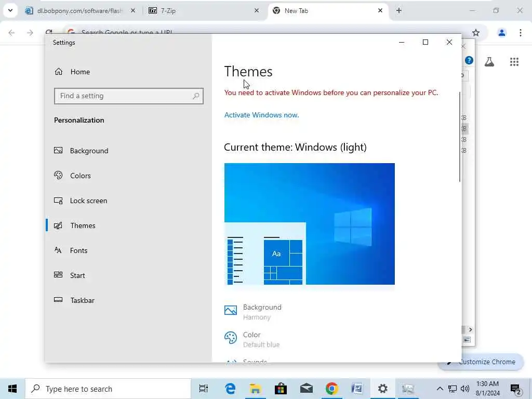
Task: Open the Chrome profile avatar menu
Action: (501, 33)
